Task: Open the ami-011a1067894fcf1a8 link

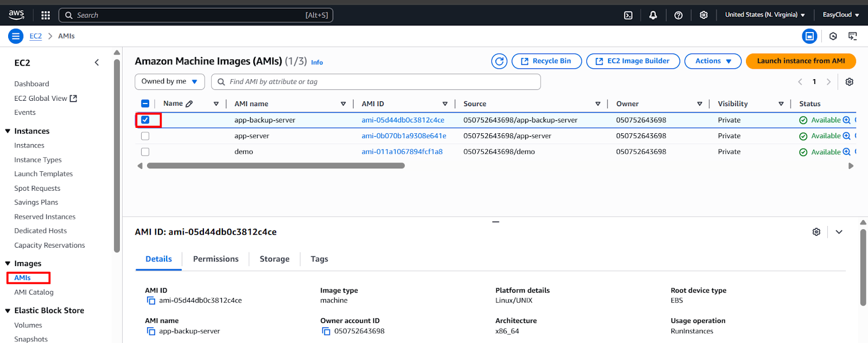Action: 402,152
